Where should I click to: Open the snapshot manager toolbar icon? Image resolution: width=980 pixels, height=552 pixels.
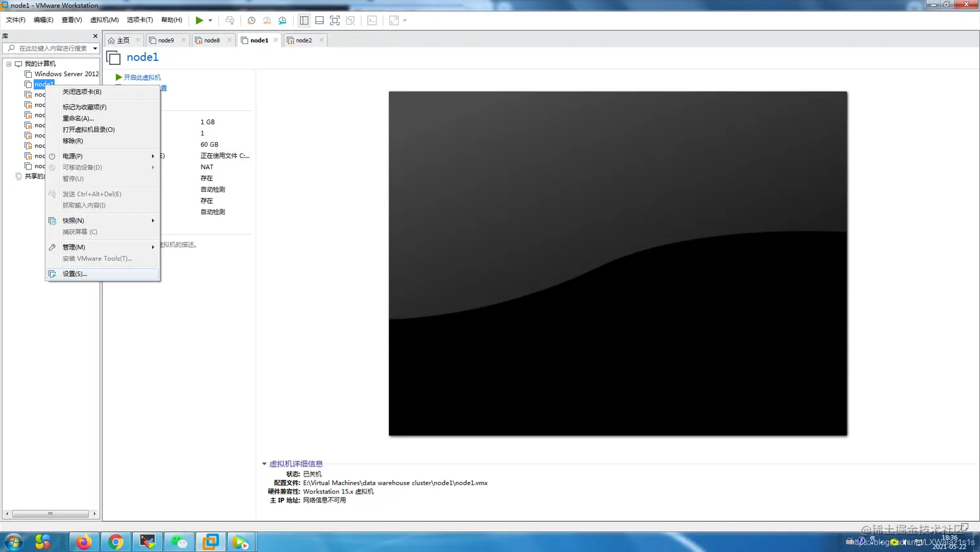click(283, 21)
